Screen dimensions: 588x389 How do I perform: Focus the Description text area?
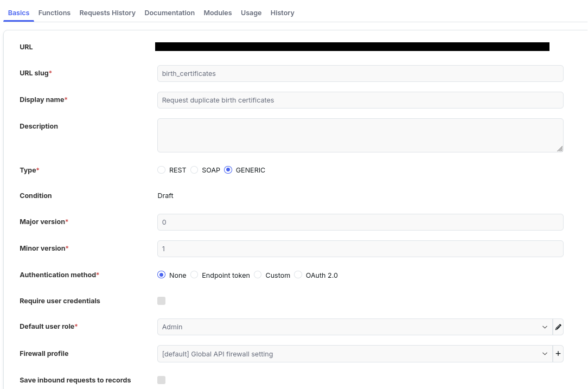pyautogui.click(x=360, y=136)
